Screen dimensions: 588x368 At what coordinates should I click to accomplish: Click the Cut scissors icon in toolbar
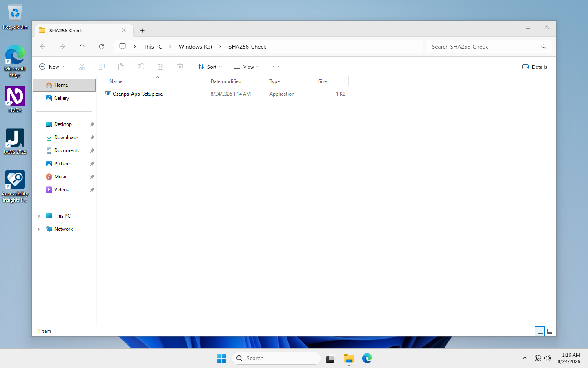tap(82, 67)
